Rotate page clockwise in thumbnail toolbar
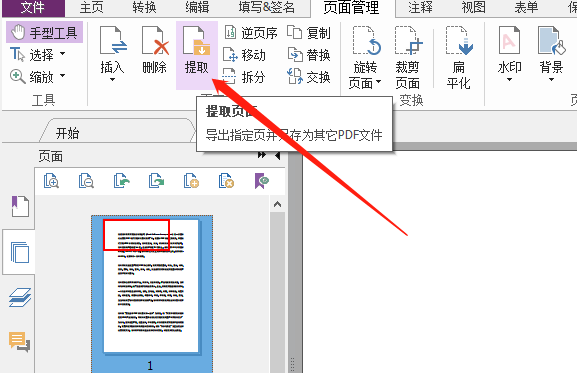 point(156,181)
